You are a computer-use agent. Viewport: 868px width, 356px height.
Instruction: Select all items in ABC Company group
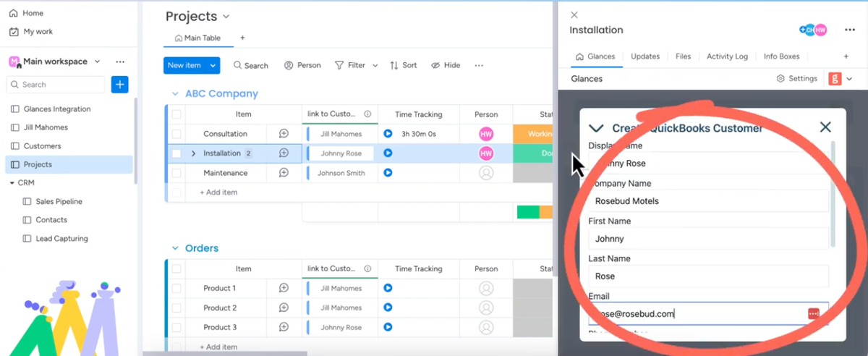coord(176,114)
